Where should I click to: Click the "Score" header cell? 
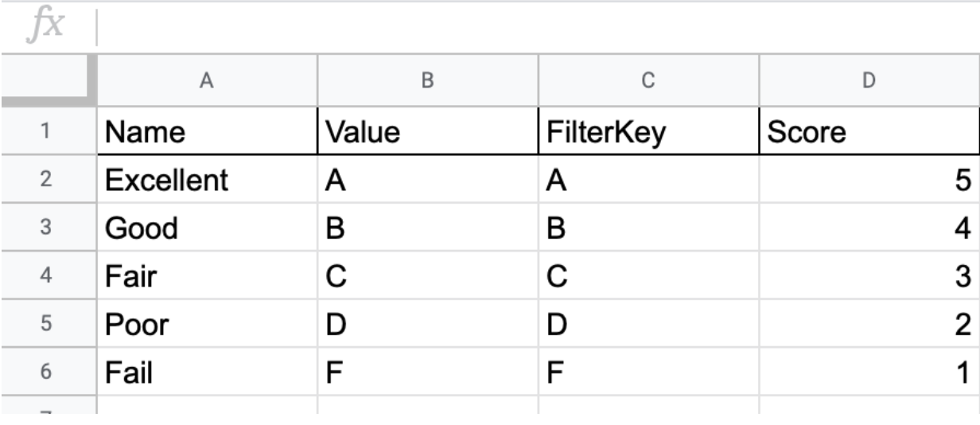pos(868,135)
